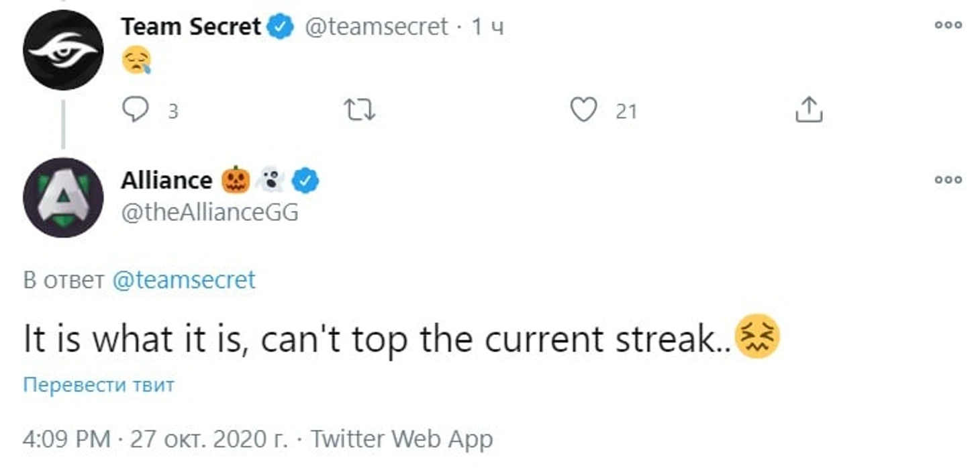Open Alliance's profile avatar
The width and height of the screenshot is (980, 472).
click(x=63, y=197)
